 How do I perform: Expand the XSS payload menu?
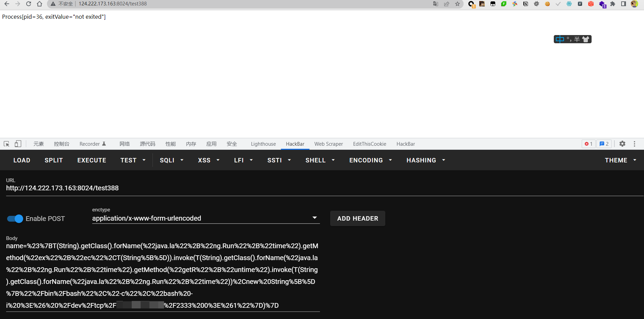[209, 160]
